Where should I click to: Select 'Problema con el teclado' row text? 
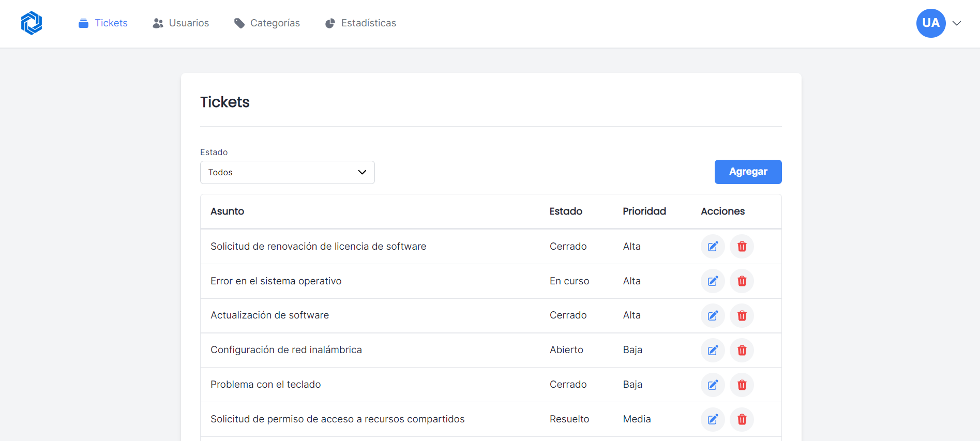pyautogui.click(x=266, y=385)
